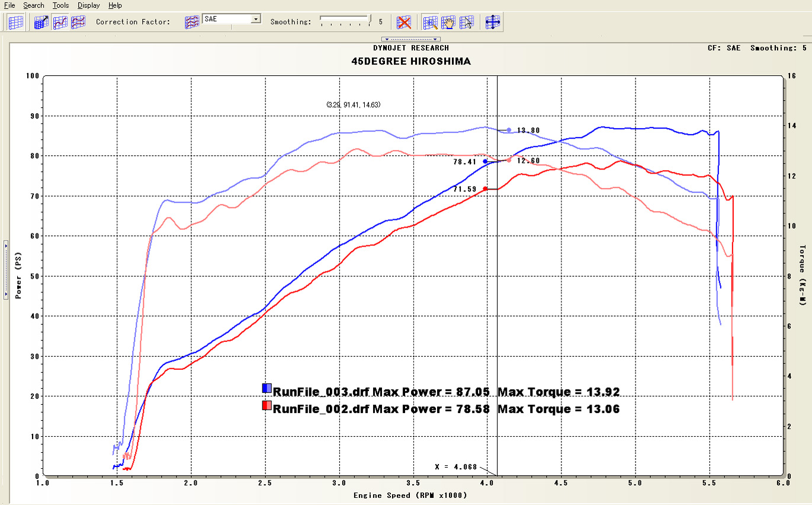Click the 3D graph export icon
The height and width of the screenshot is (505, 812).
[41, 23]
